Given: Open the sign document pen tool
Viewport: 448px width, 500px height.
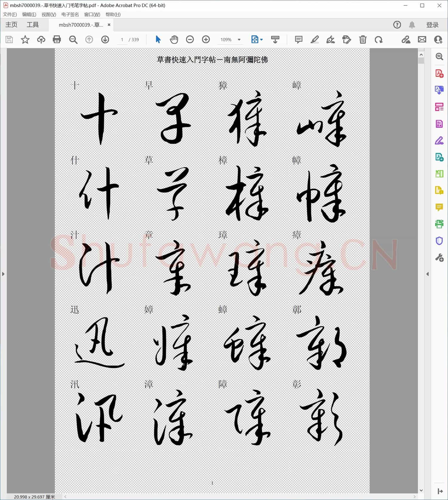Looking at the screenshot, I should (x=330, y=39).
